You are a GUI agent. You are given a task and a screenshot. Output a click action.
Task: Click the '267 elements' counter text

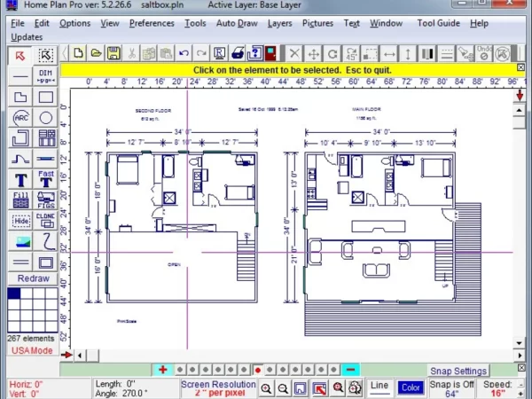coord(30,339)
